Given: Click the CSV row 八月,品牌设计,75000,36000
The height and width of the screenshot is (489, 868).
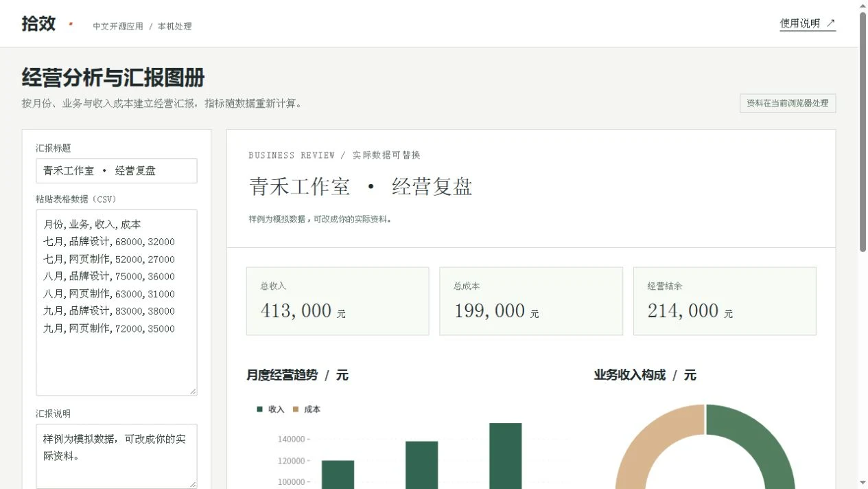Looking at the screenshot, I should click(109, 276).
